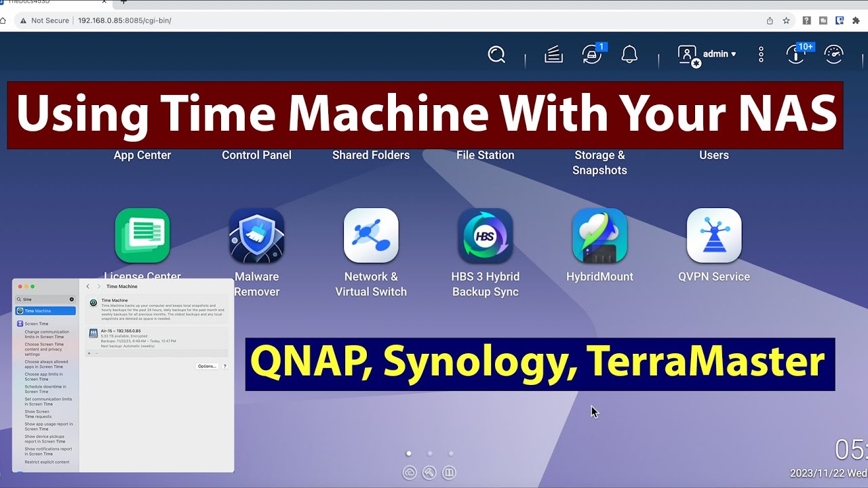Remove backup disk with minus button
This screenshot has width=868, height=488.
[96, 353]
